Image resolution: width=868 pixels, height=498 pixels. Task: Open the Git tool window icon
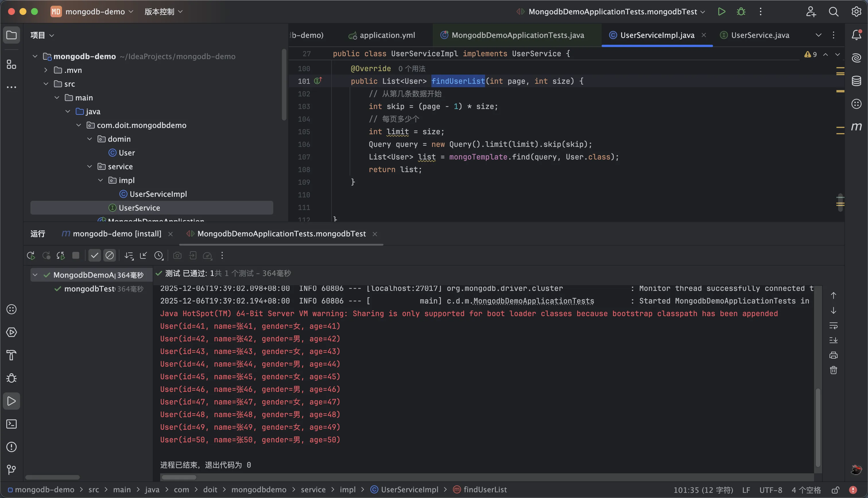tap(11, 470)
